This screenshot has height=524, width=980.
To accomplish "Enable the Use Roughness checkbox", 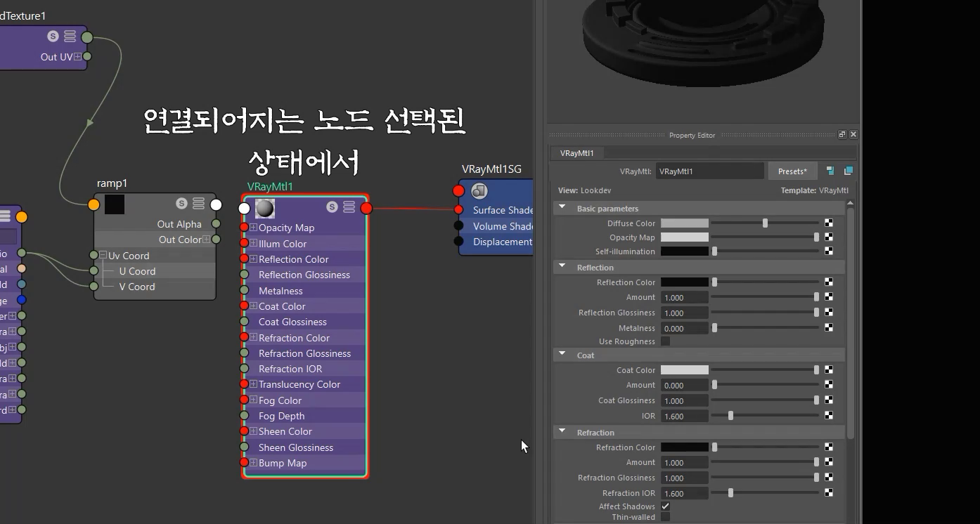I will (x=665, y=341).
